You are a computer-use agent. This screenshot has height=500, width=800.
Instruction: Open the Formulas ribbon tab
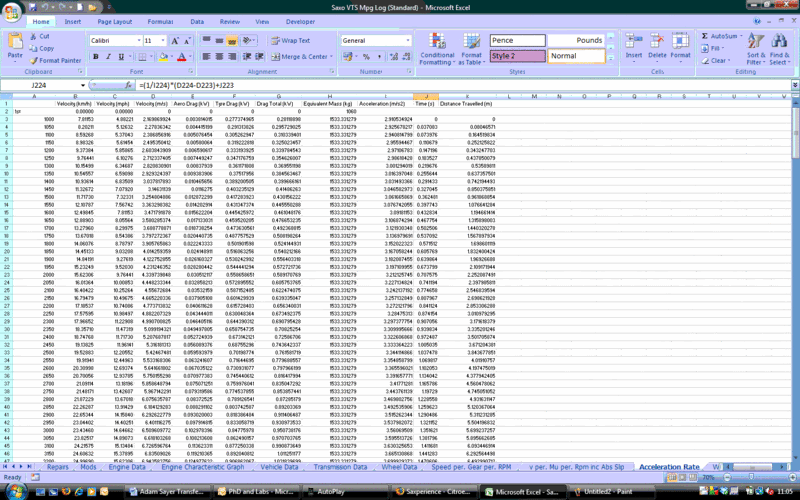(160, 22)
